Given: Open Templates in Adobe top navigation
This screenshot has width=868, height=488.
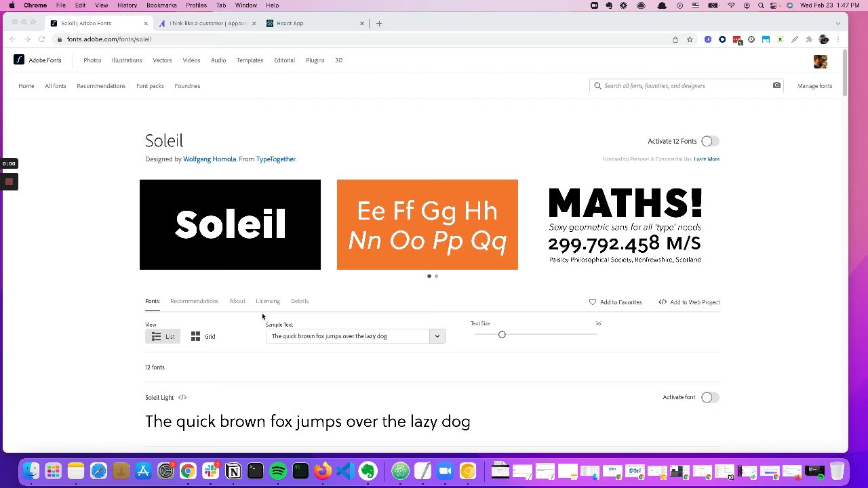Looking at the screenshot, I should 250,60.
